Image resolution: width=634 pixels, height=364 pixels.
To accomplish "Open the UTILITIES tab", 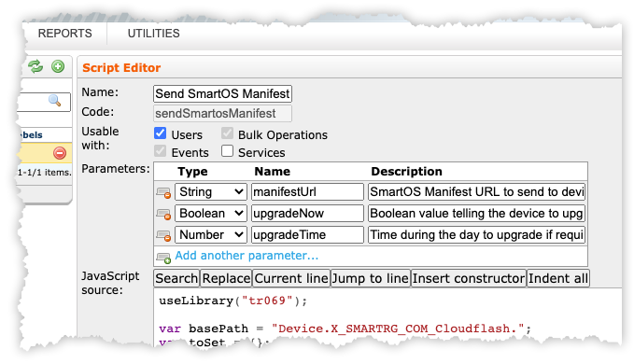I will (154, 33).
